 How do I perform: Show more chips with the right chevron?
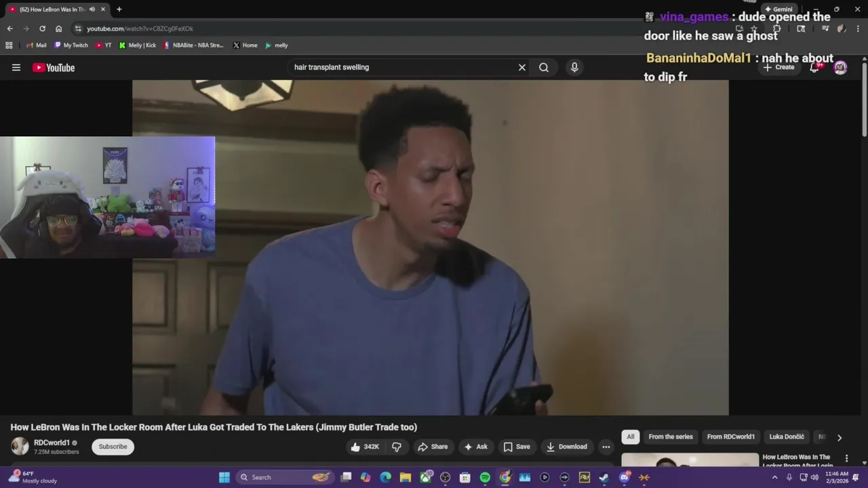840,437
